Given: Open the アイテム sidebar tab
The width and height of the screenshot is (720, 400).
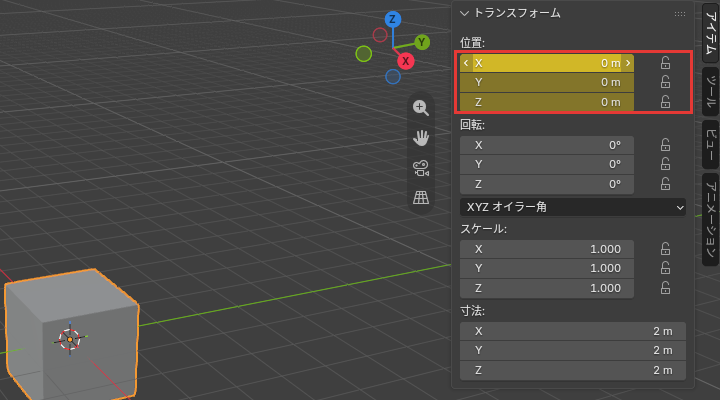Looking at the screenshot, I should pos(710,33).
